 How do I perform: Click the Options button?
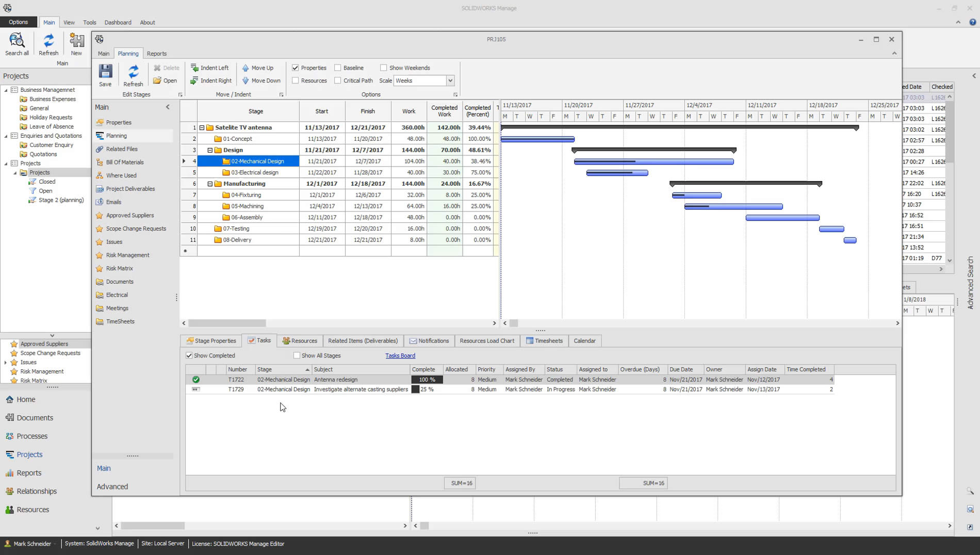click(x=18, y=22)
